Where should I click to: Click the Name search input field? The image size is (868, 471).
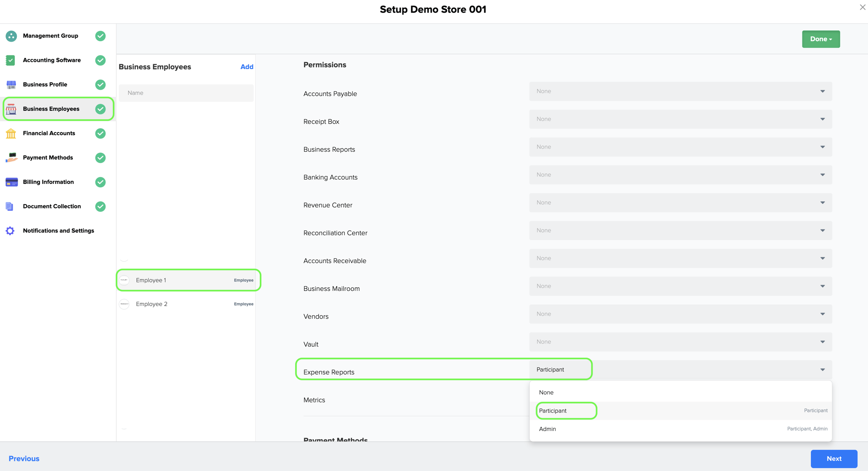click(x=186, y=93)
